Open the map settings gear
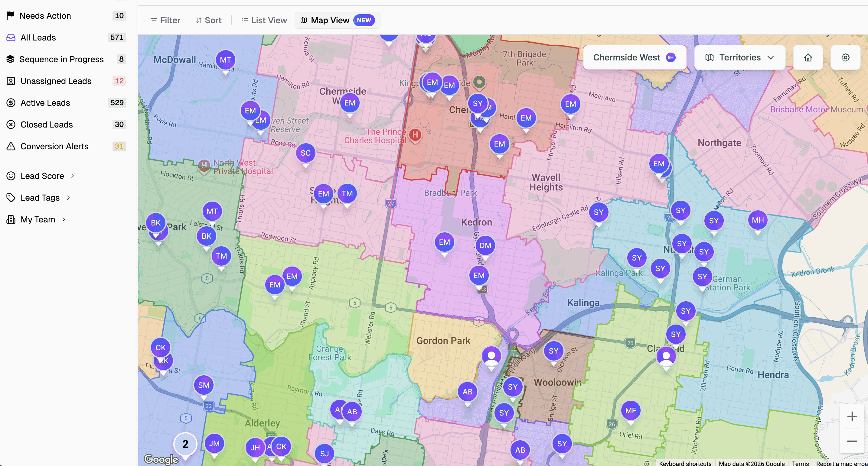 tap(845, 57)
